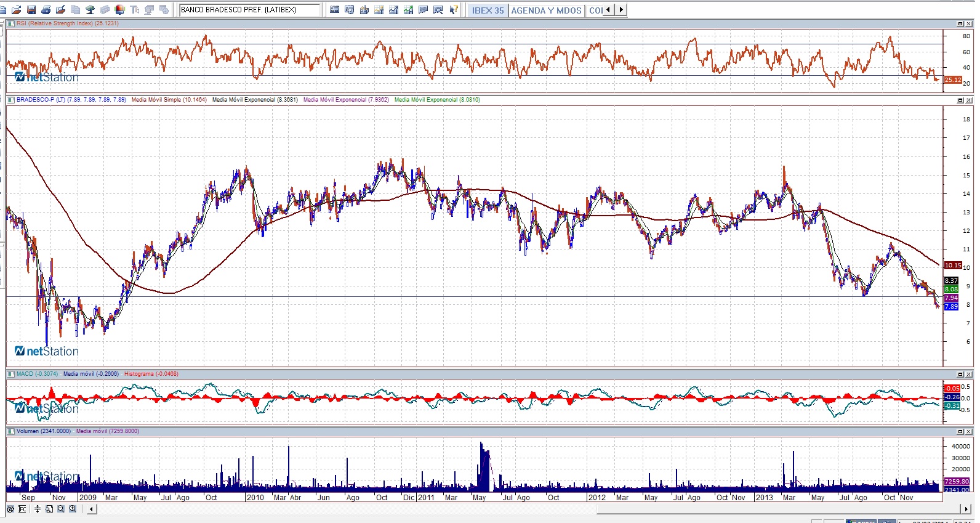The width and height of the screenshot is (980, 523).
Task: Open the search window icon
Action: click(438, 10)
